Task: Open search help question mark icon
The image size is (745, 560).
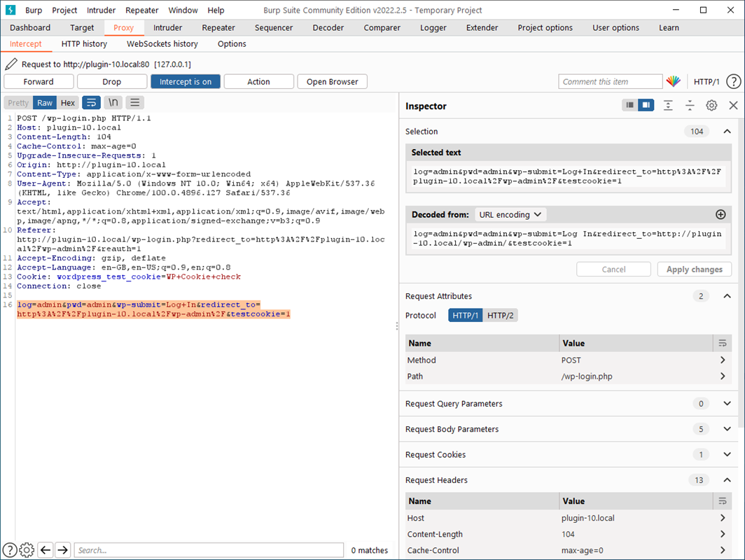Action: pyautogui.click(x=10, y=550)
